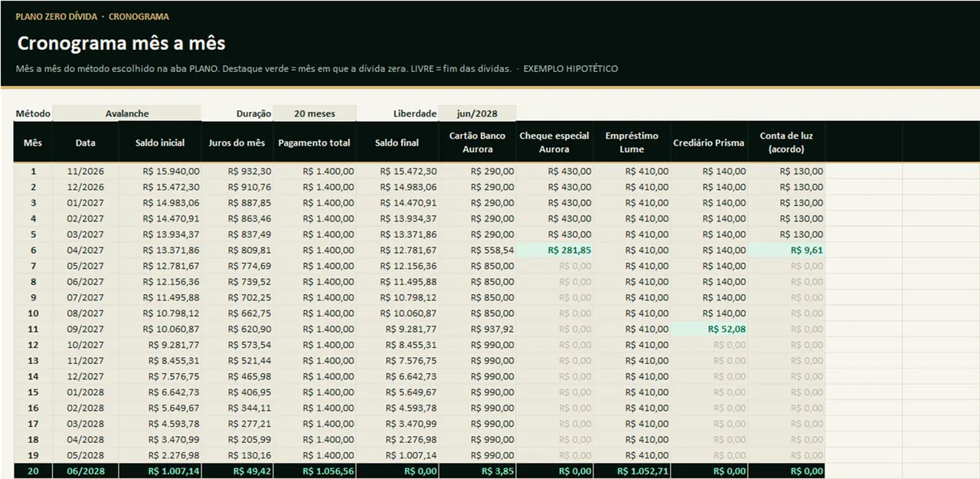Select the Conta de luz (acordo) header
Image resolution: width=980 pixels, height=479 pixels.
pos(786,143)
